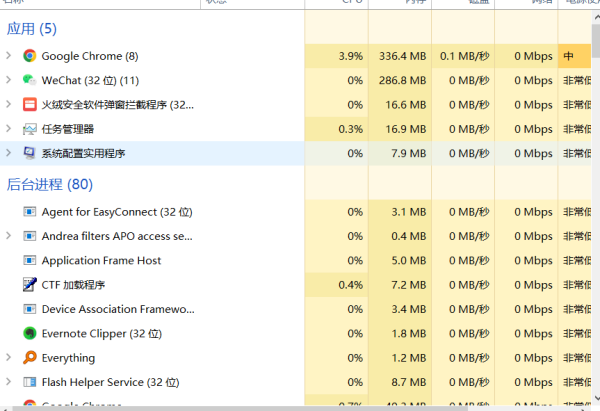Click the Andrea filters APO icon
Screen dimensions: 600x411
click(x=29, y=236)
